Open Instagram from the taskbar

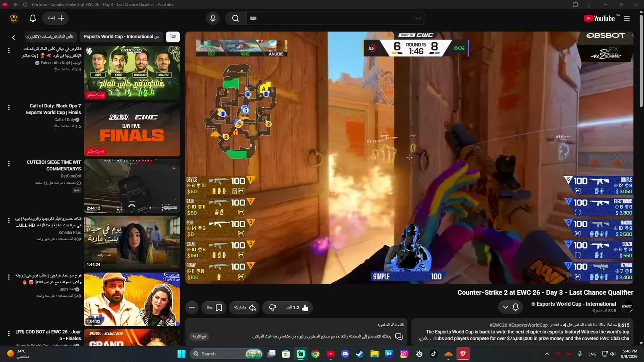click(404, 354)
